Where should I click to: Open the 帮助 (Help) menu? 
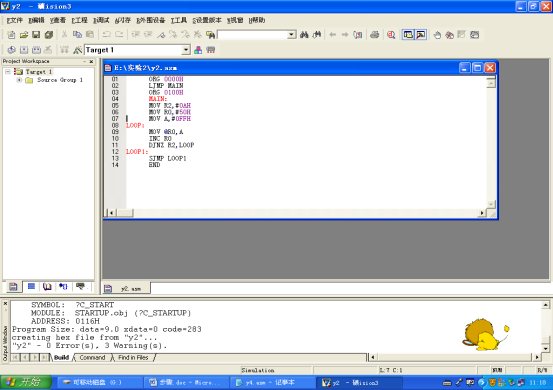coord(257,20)
